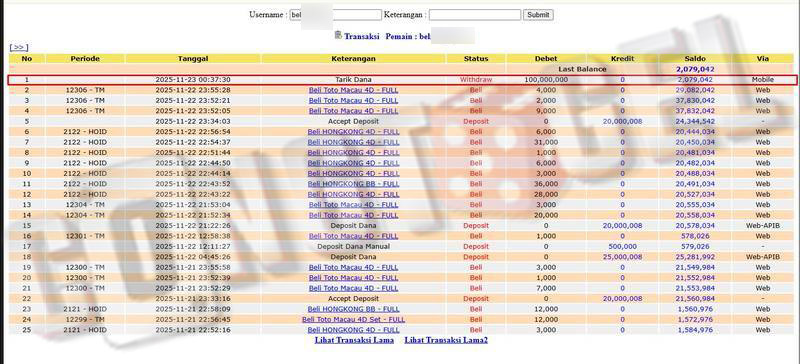Focus the Keterangan input field
The image size is (800, 364).
(475, 15)
